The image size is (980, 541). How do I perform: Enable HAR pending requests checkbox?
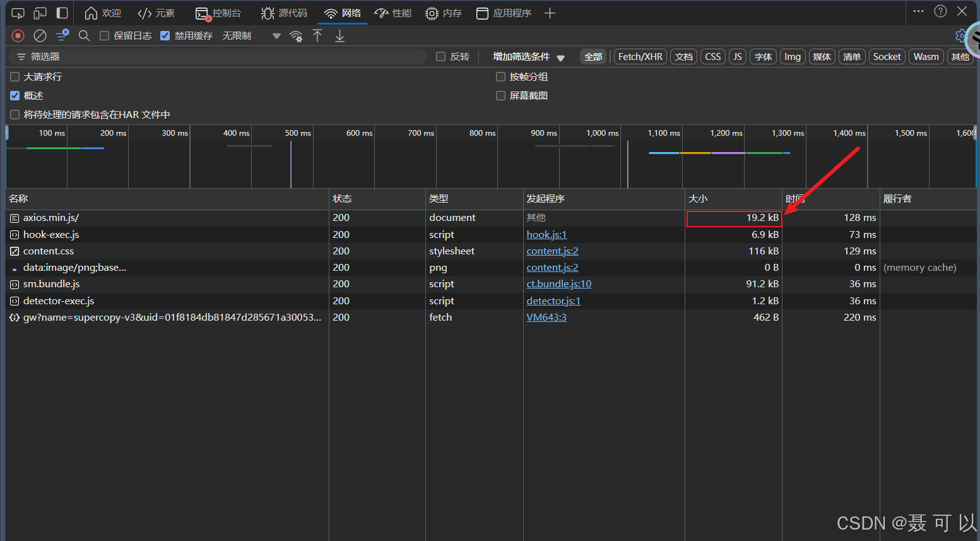point(15,115)
